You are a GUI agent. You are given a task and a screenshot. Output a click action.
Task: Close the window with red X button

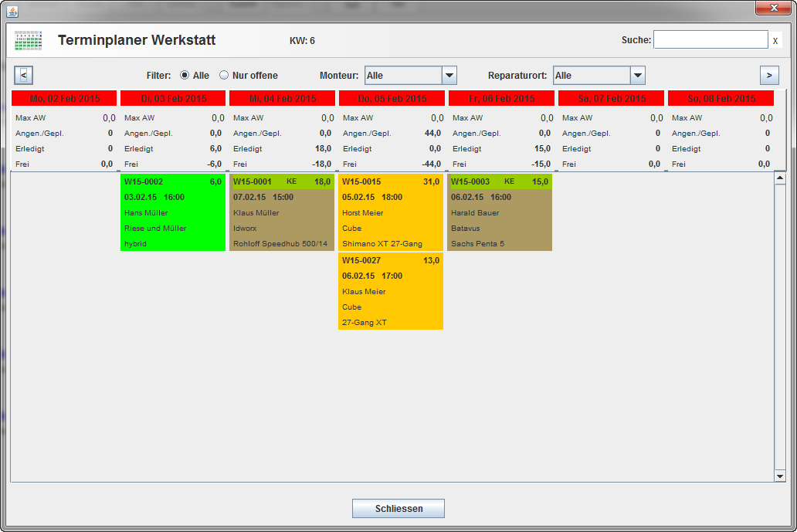coord(772,8)
